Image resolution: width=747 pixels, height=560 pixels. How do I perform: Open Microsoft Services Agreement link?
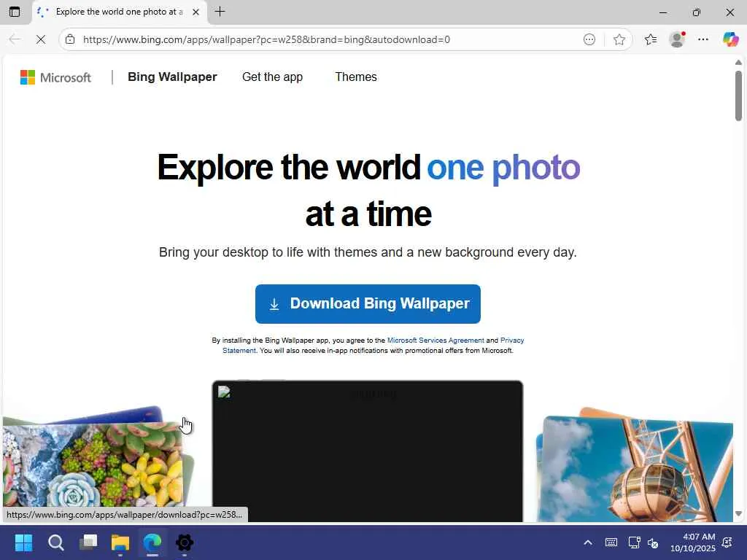point(436,341)
